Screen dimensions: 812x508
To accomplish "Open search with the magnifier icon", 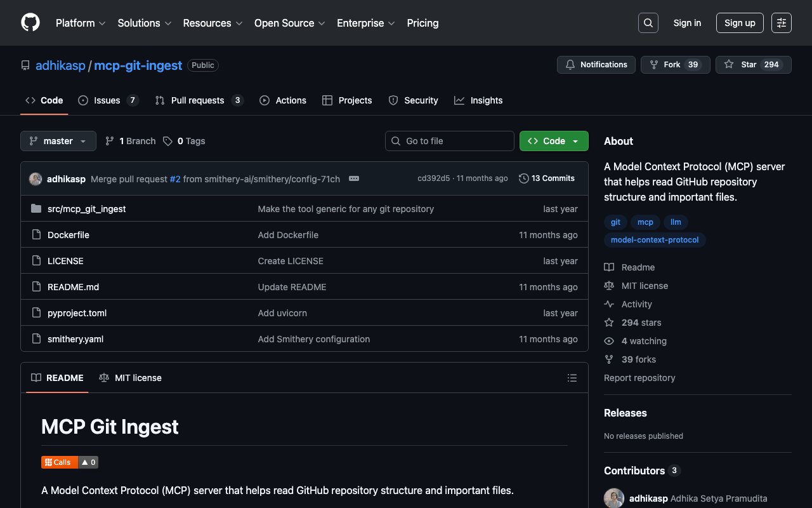I will tap(648, 23).
